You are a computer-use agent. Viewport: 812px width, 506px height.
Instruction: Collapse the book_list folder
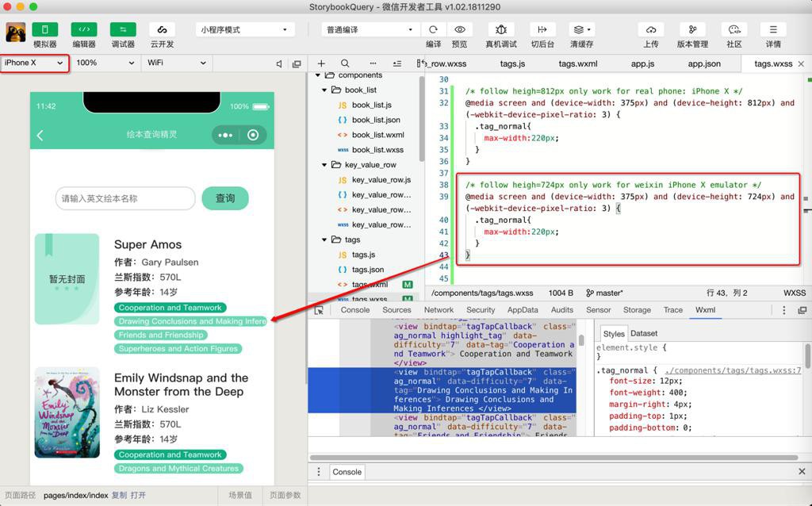pos(324,90)
